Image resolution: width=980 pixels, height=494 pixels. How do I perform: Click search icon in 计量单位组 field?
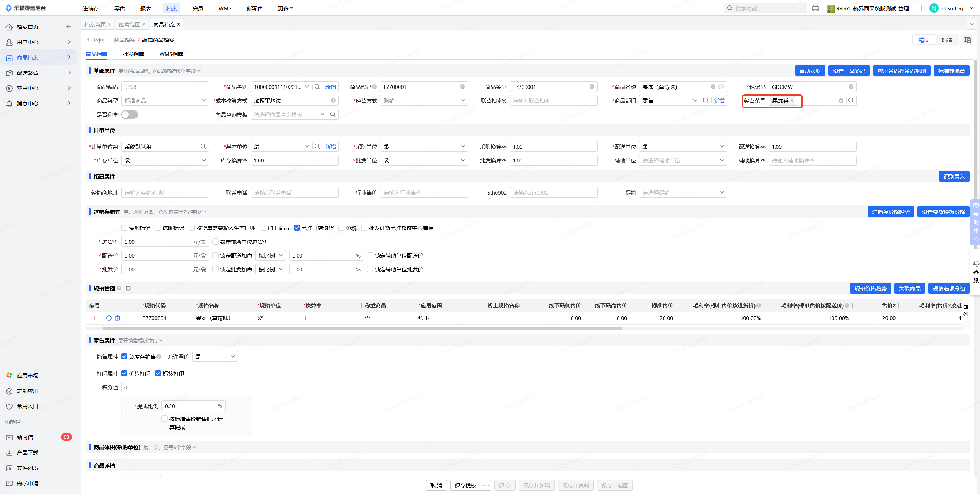pos(203,146)
